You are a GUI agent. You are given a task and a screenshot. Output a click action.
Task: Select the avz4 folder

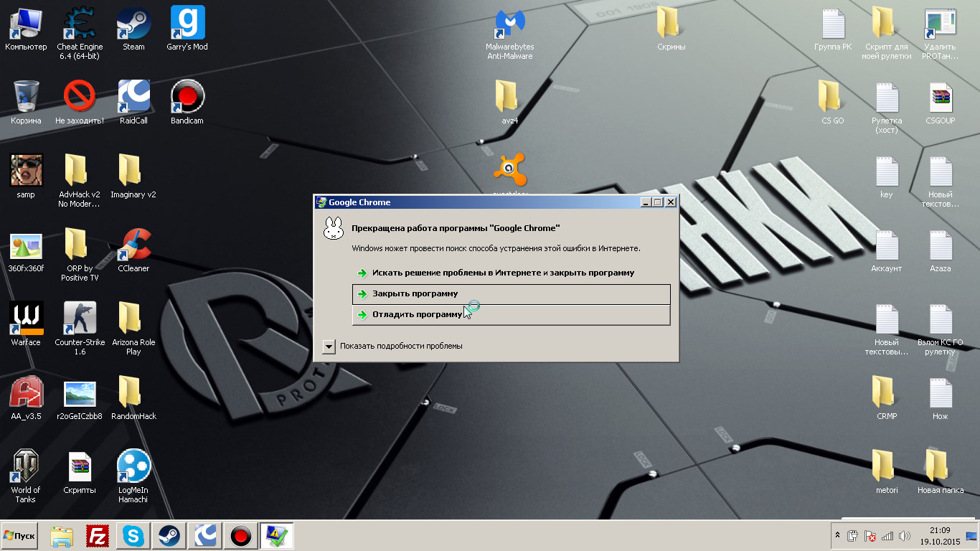(x=509, y=103)
